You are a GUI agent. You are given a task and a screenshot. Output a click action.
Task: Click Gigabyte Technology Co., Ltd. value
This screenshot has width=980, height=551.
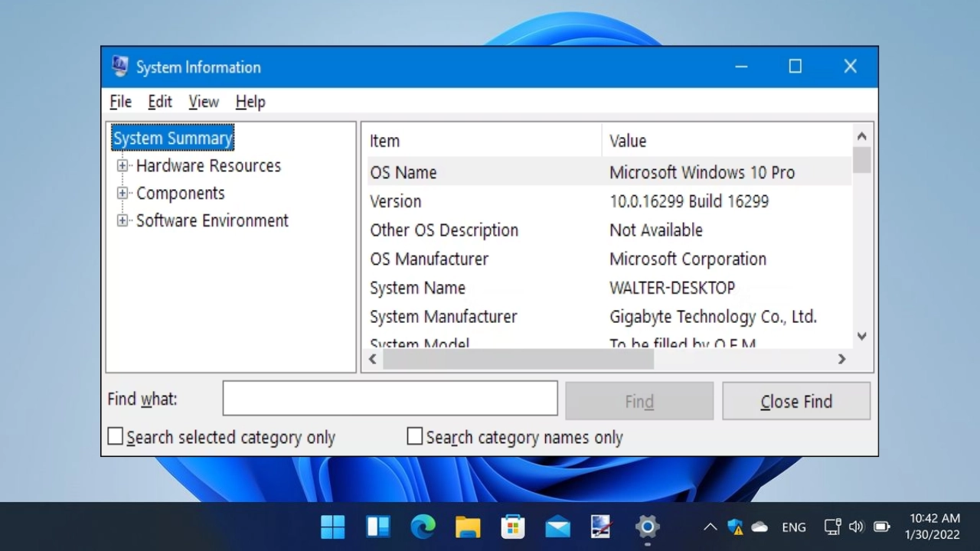pyautogui.click(x=713, y=317)
